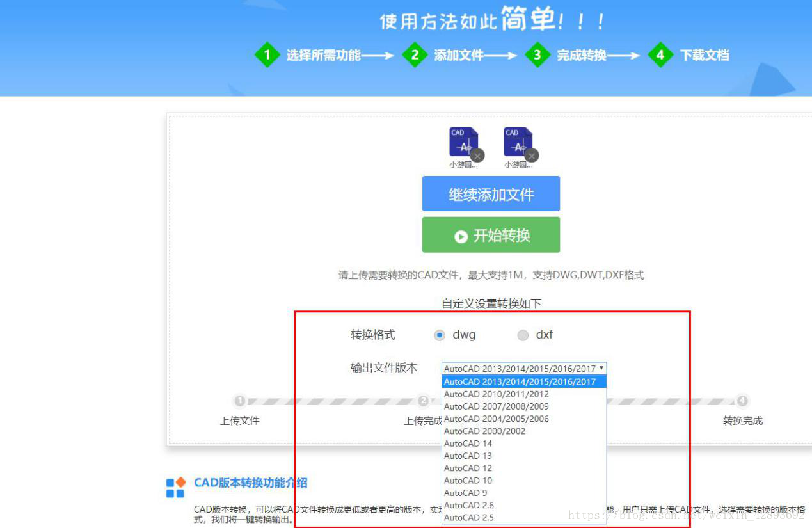
Task: Remove the second uploaded CAD file
Action: [x=532, y=156]
